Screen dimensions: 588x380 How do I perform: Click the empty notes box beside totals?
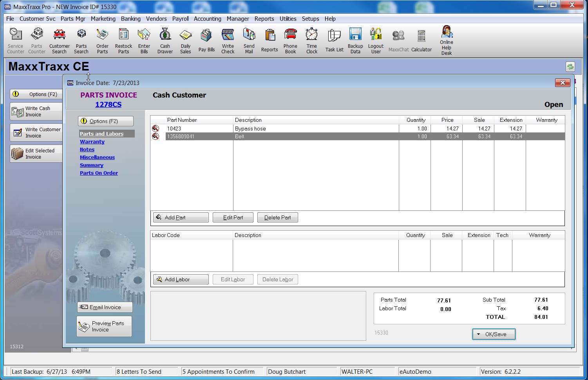pyautogui.click(x=258, y=316)
